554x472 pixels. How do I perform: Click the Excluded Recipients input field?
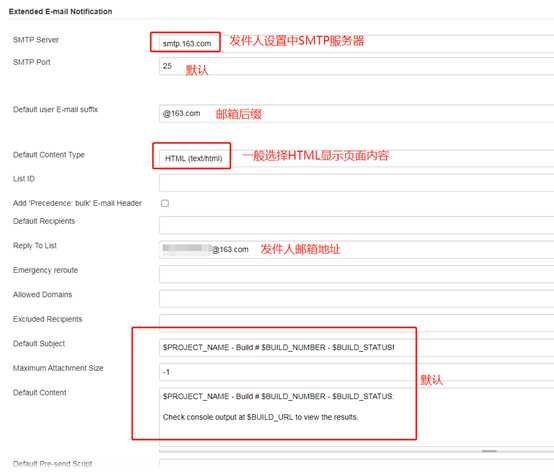356,323
